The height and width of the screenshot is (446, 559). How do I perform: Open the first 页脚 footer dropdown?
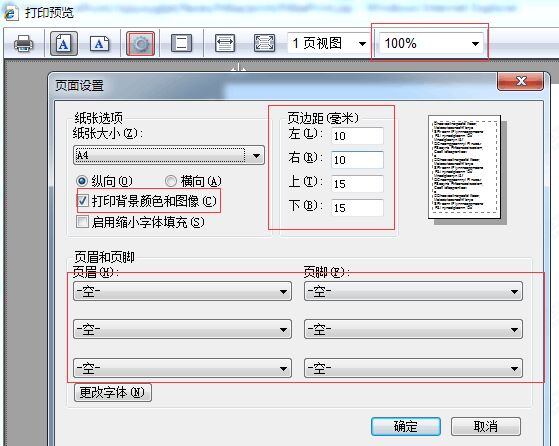tap(413, 291)
